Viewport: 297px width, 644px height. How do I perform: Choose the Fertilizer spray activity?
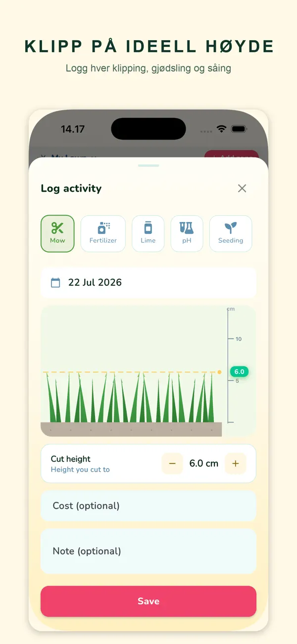pyautogui.click(x=103, y=233)
